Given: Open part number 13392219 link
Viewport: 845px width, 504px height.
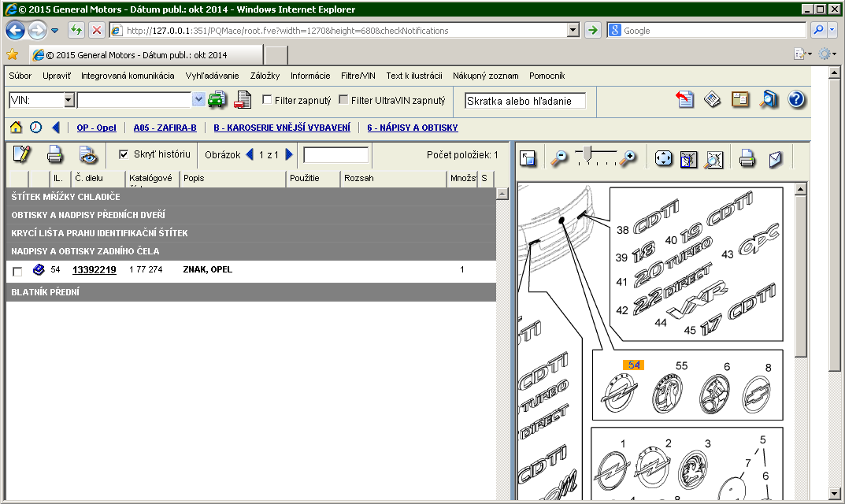Looking at the screenshot, I should click(x=94, y=270).
